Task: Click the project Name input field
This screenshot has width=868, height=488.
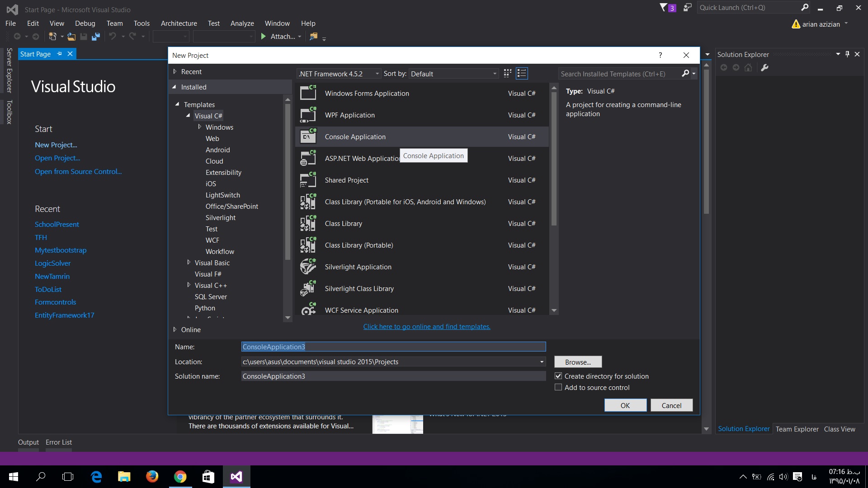Action: [393, 346]
